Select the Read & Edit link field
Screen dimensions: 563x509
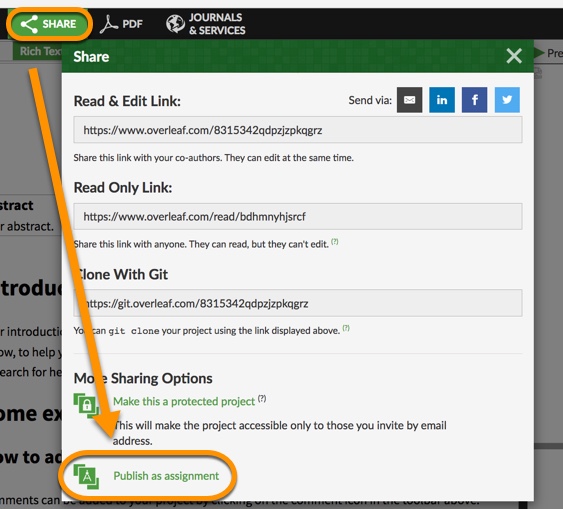298,130
